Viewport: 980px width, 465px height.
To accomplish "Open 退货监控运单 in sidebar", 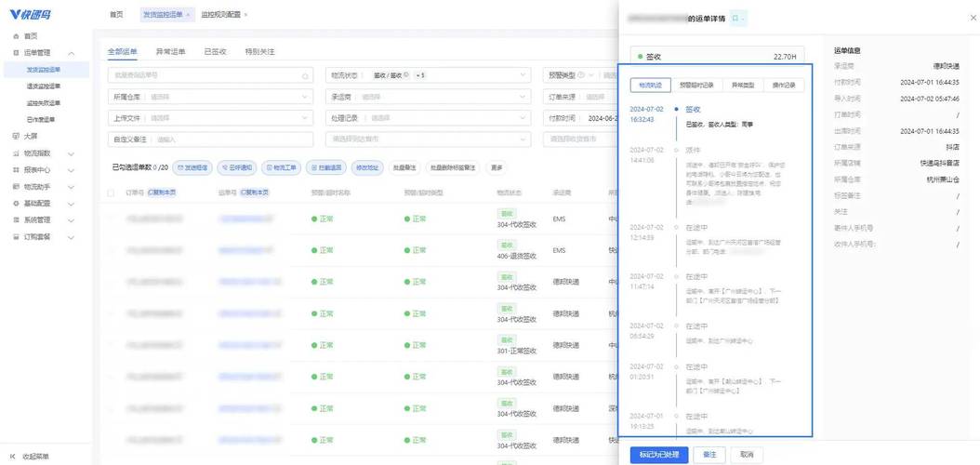I will [44, 86].
